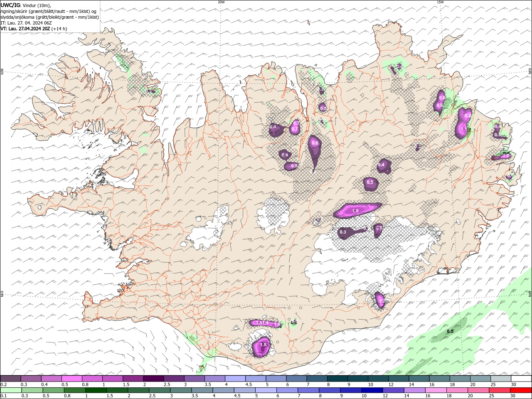Click the palest green swatch starting the rain legend
Image resolution: width=532 pixels, height=399 pixels.
pos(11,390)
